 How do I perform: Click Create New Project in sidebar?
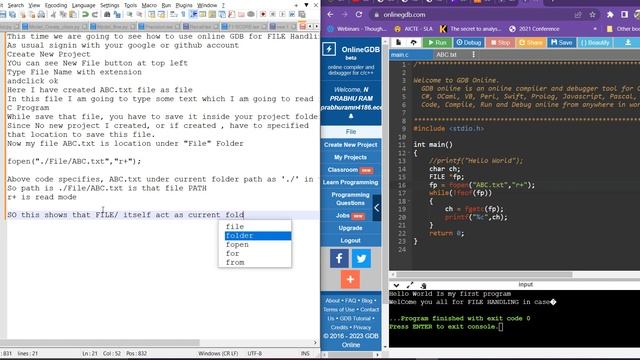coord(351,145)
